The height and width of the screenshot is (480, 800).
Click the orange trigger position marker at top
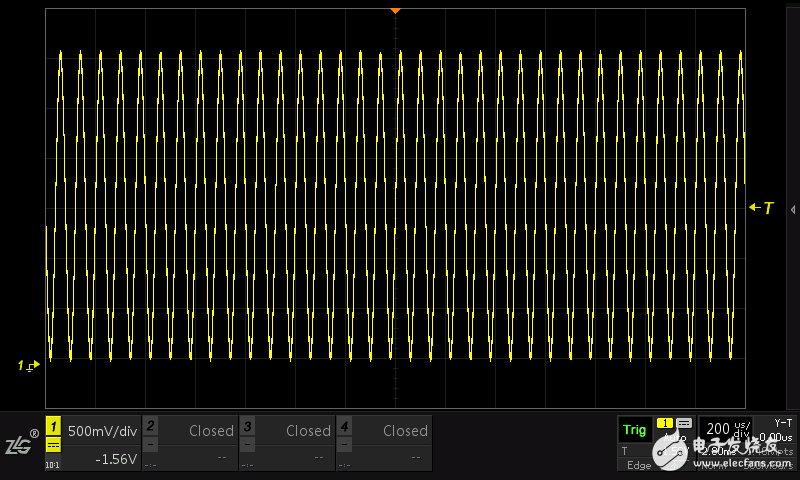tap(395, 10)
